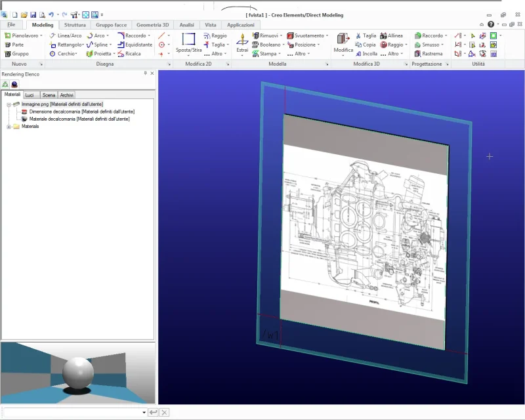Close the Rendering Elenco panel
The image size is (525, 420).
click(152, 73)
